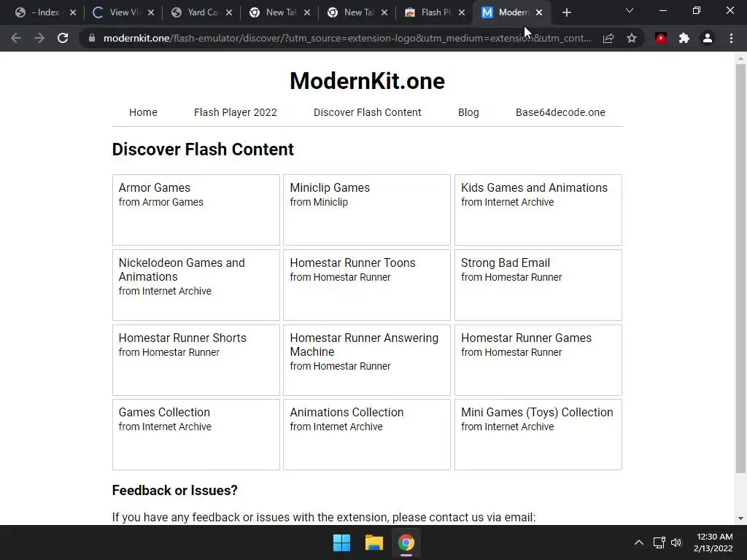
Task: Open the Extensions puzzle piece menu
Action: [x=684, y=38]
